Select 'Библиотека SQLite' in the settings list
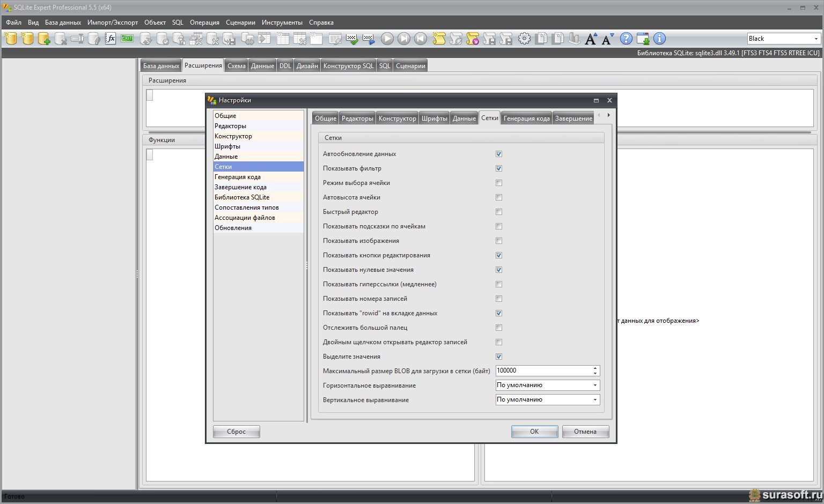824x504 pixels. tap(242, 197)
